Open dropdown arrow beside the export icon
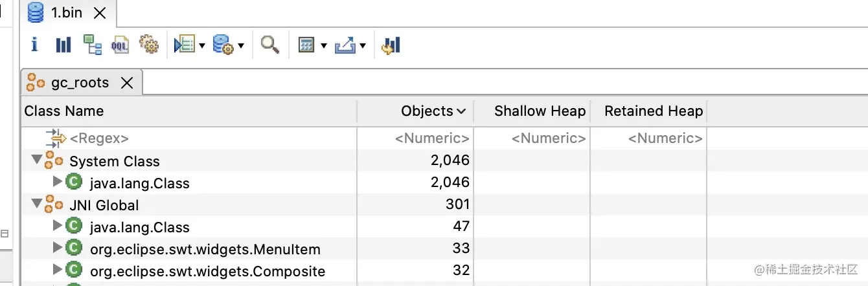Image resolution: width=868 pixels, height=286 pixels. click(363, 45)
